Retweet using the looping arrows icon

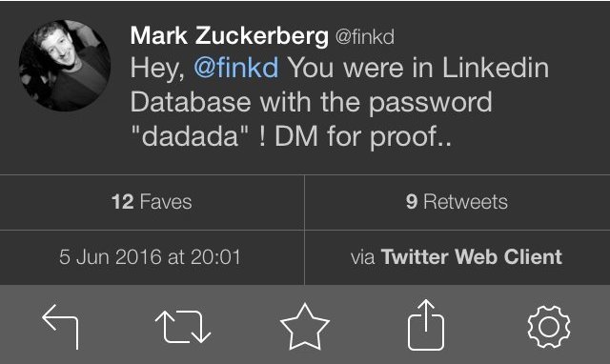click(x=183, y=327)
